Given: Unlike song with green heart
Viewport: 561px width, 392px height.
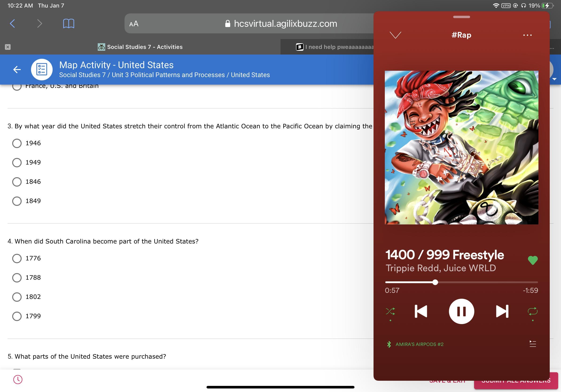Looking at the screenshot, I should tap(533, 260).
